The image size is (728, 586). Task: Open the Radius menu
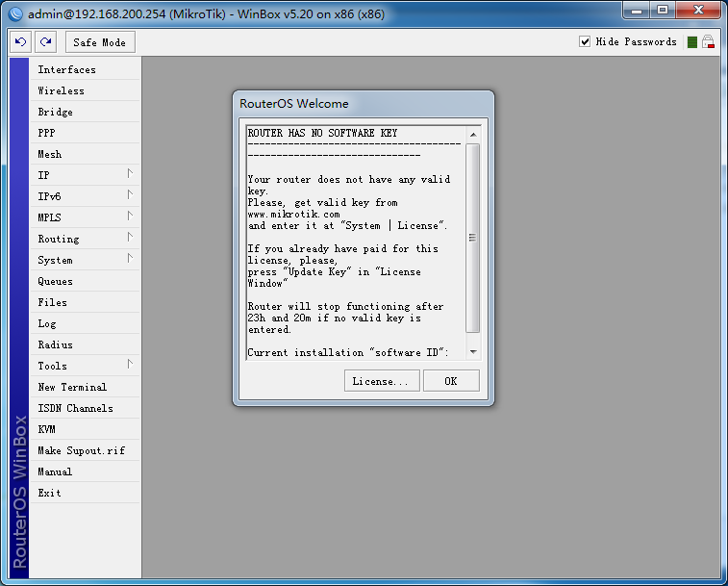pos(85,344)
